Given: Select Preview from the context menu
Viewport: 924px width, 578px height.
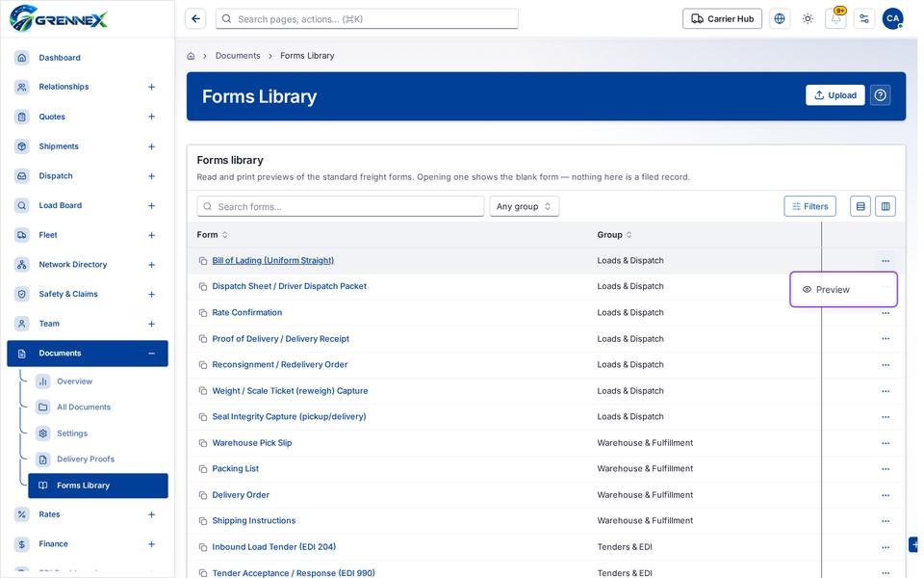Looking at the screenshot, I should pos(843,290).
